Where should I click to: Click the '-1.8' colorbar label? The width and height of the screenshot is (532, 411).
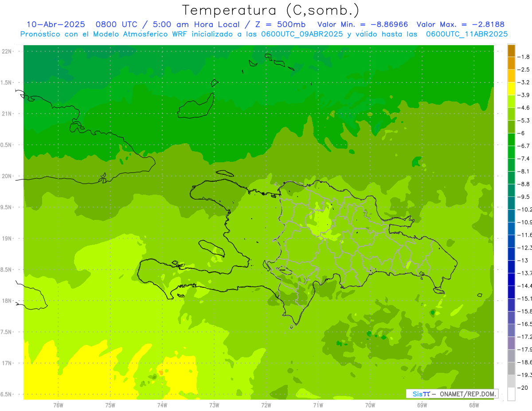(524, 57)
